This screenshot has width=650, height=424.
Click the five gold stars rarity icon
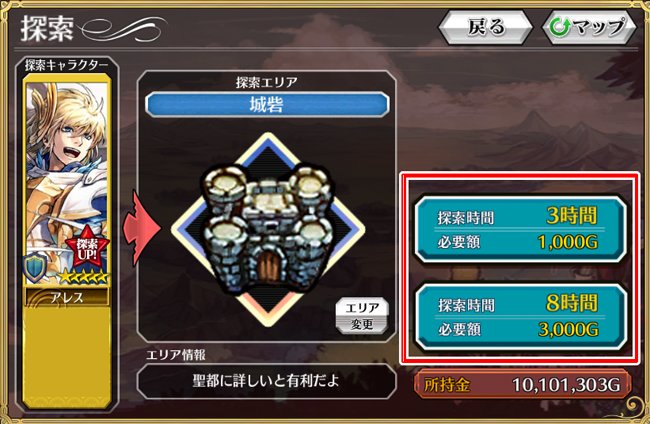click(83, 277)
